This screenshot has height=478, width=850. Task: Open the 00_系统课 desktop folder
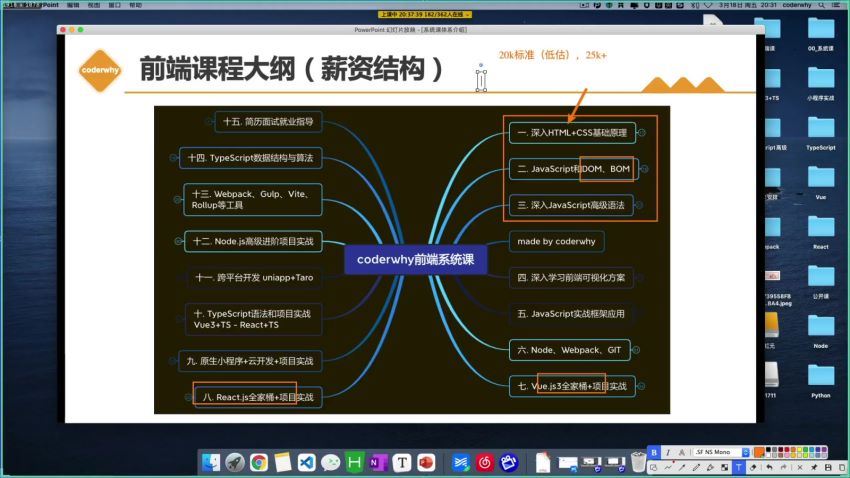click(x=821, y=34)
